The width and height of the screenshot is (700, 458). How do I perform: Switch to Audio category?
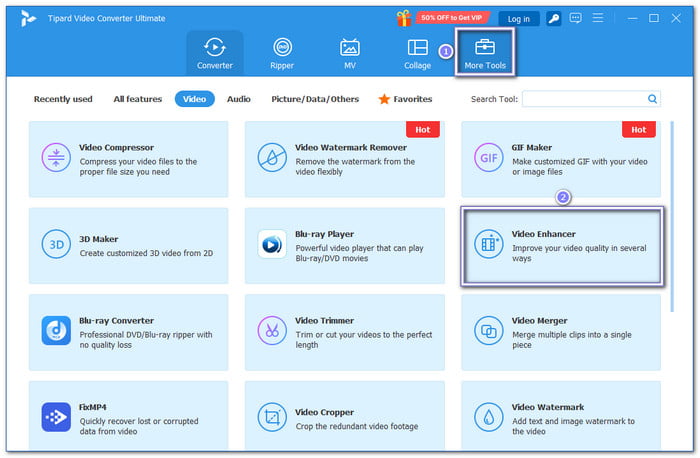(x=238, y=99)
